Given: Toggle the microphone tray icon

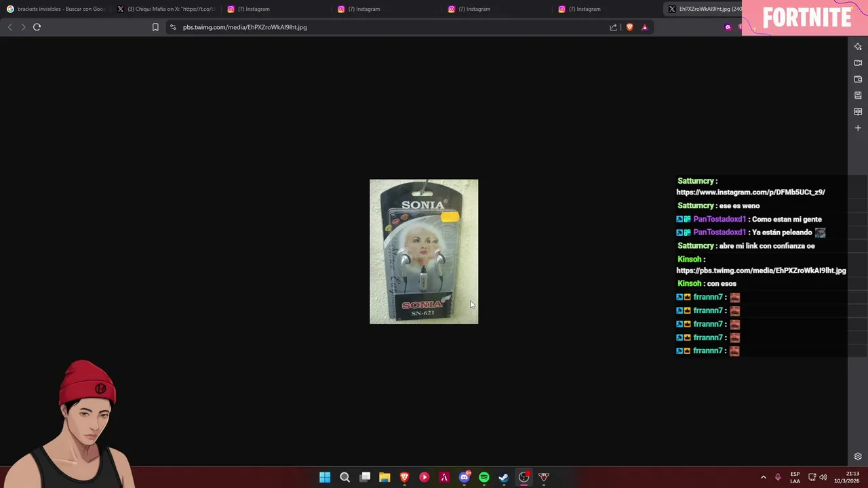Looking at the screenshot, I should click(x=778, y=477).
